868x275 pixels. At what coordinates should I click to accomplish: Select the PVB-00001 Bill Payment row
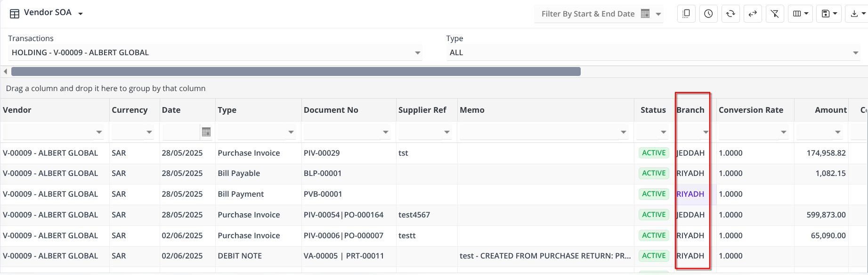coord(323,194)
